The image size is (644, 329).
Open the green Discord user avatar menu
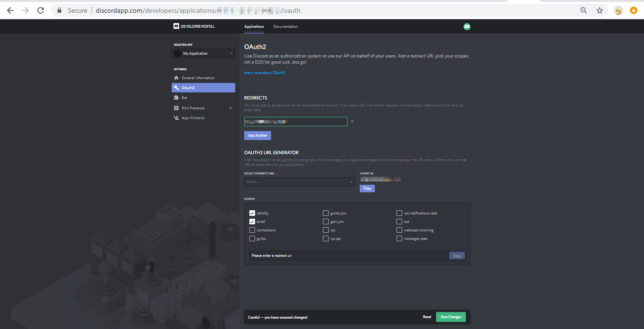coord(467,26)
